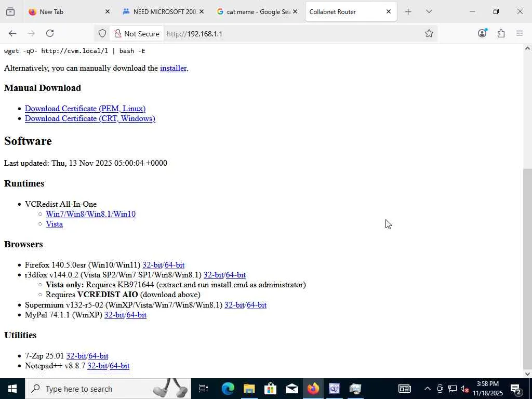The width and height of the screenshot is (532, 399).
Task: Open VCRedist Win7/Win8/Win8.1/Win10 link
Action: click(x=90, y=214)
